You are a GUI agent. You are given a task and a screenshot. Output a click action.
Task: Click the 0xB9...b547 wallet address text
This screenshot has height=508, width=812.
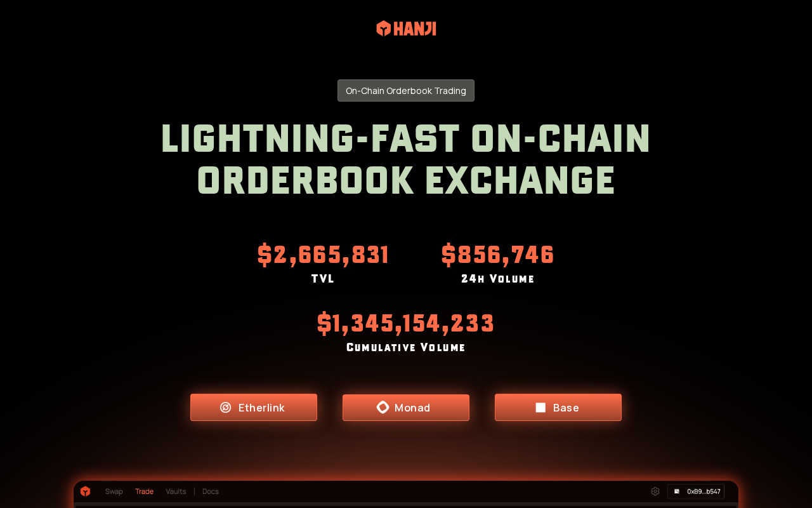(704, 491)
